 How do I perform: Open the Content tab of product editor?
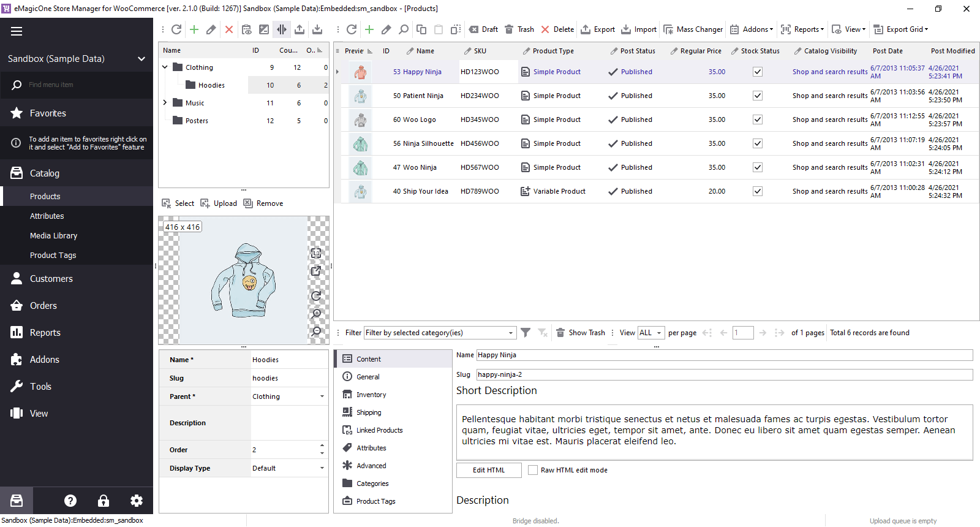coord(394,359)
